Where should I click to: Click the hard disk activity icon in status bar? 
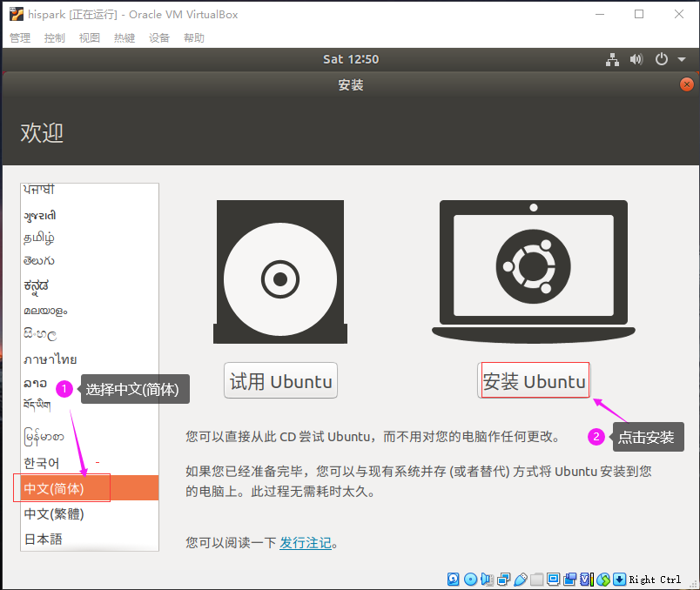454,580
